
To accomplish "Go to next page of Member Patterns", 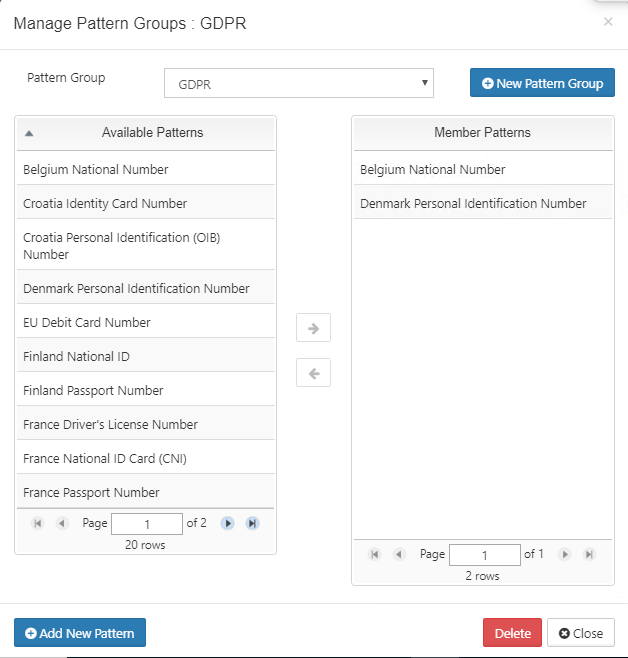I will 565,554.
